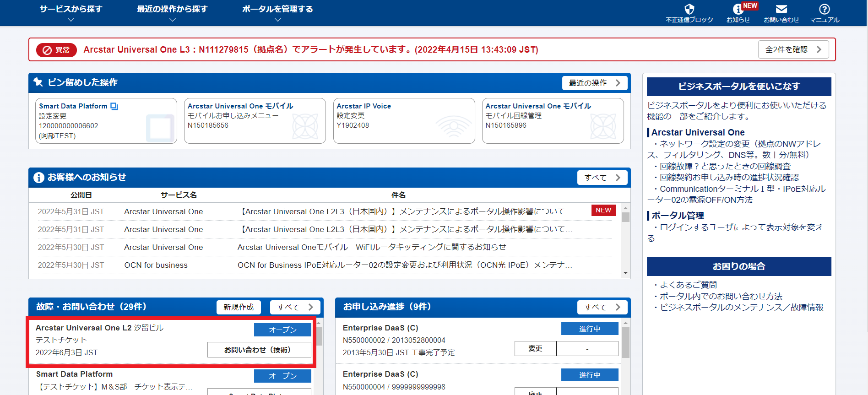
Task: Expand the 最近の操作から探す menu
Action: coord(172,13)
